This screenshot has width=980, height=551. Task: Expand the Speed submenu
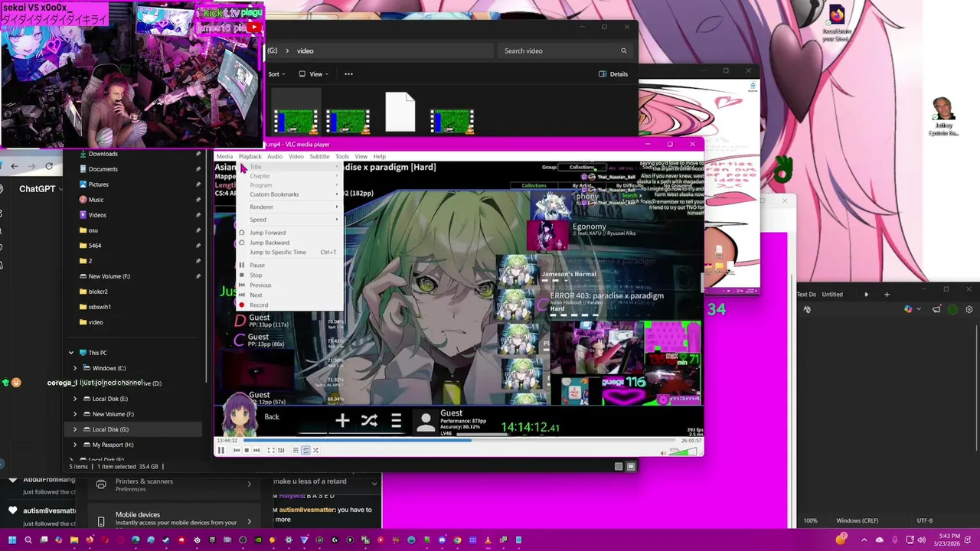click(x=289, y=220)
